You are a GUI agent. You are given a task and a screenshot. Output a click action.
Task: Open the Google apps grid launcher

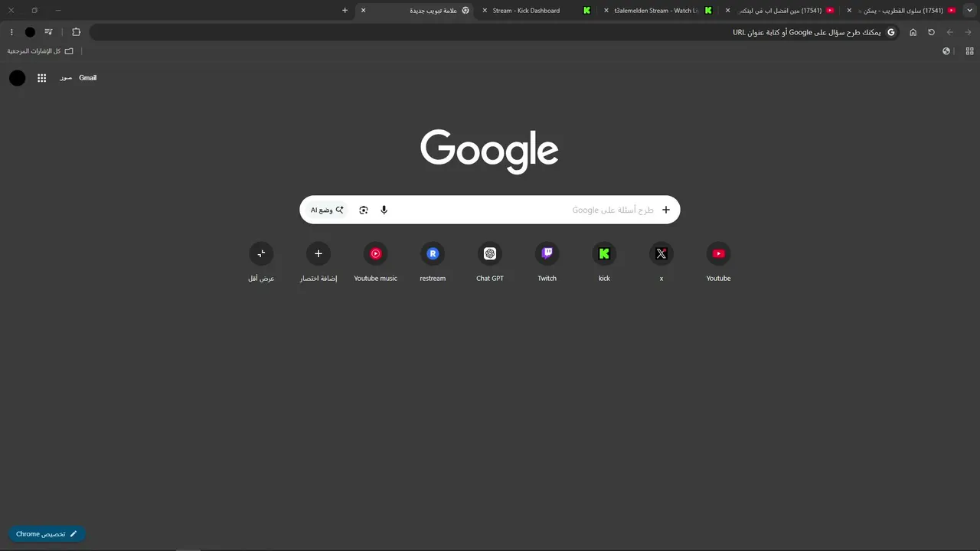(x=41, y=78)
